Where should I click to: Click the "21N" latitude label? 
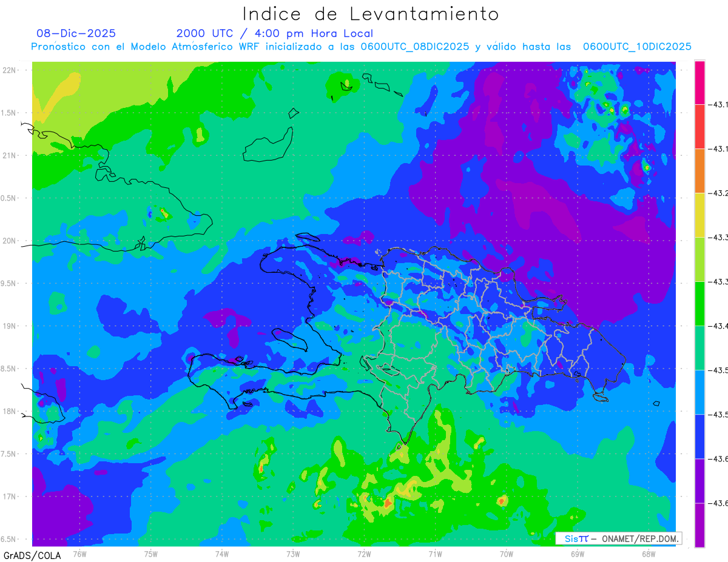[x=10, y=156]
